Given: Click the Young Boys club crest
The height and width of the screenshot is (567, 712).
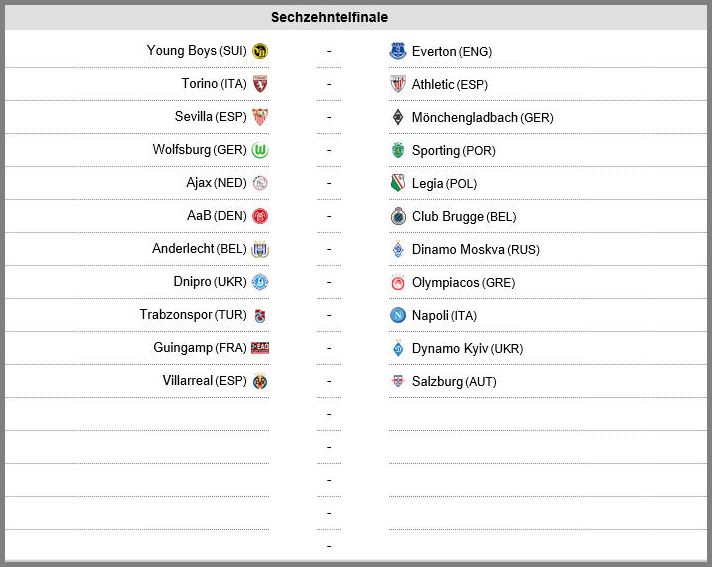Looking at the screenshot, I should click(260, 51).
